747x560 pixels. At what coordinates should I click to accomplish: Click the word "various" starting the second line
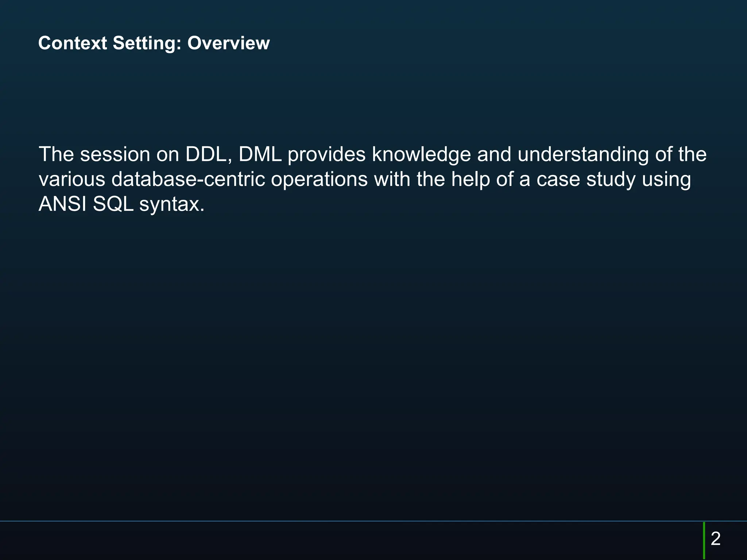[72, 179]
